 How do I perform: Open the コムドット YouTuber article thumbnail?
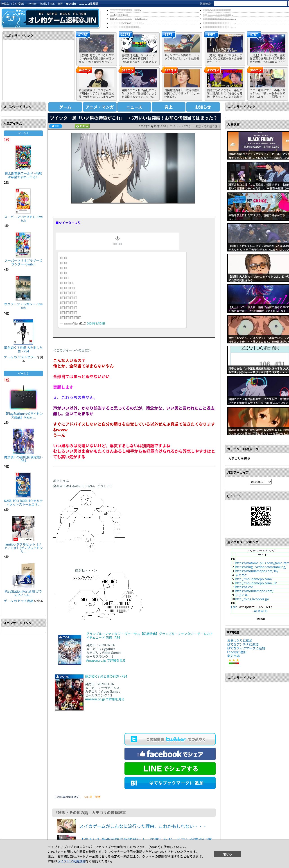pyautogui.click(x=258, y=268)
